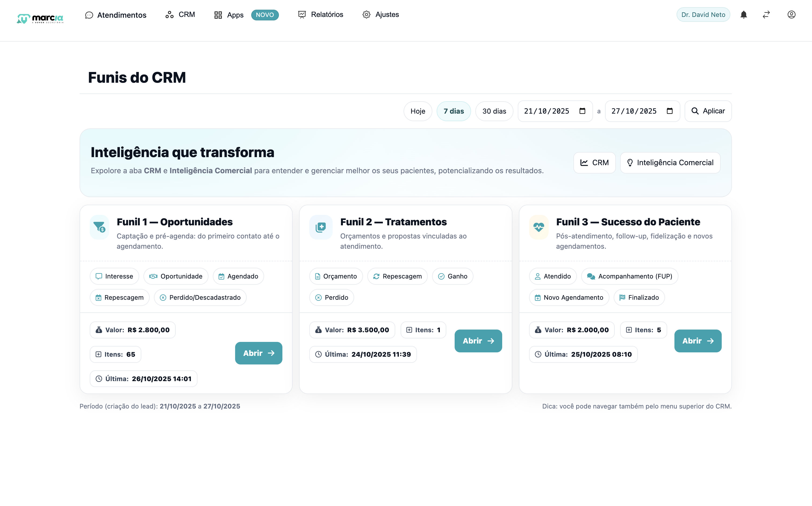The image size is (812, 506).
Task: Open calendar picker on end date
Action: point(669,111)
